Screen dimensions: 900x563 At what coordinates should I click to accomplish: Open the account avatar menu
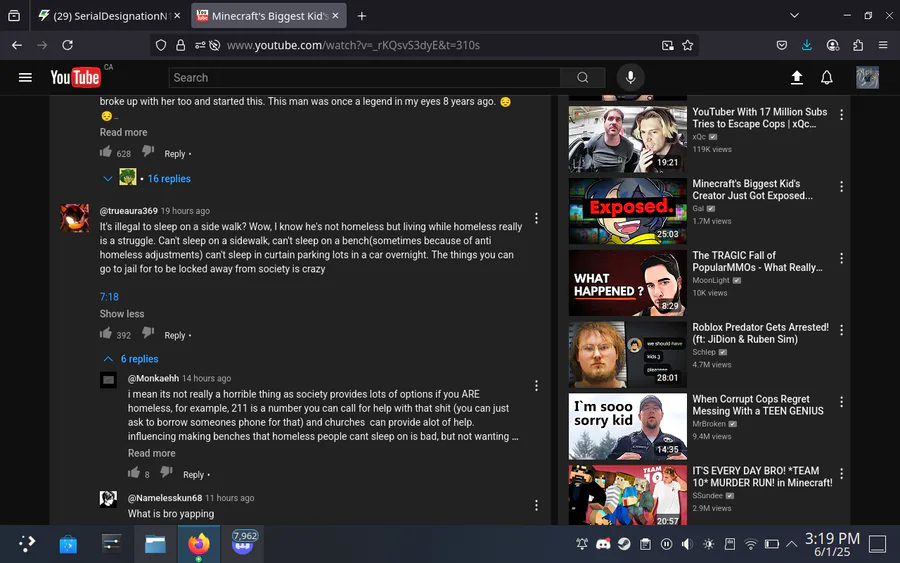pos(867,77)
